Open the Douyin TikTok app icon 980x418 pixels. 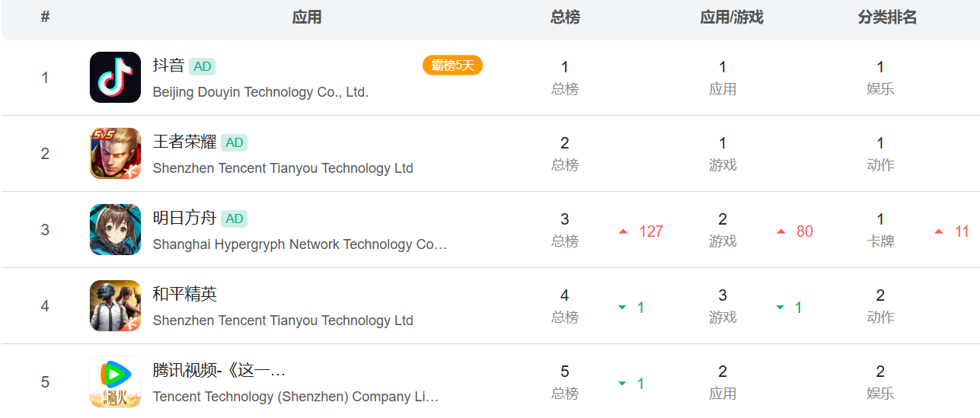pyautogui.click(x=115, y=78)
